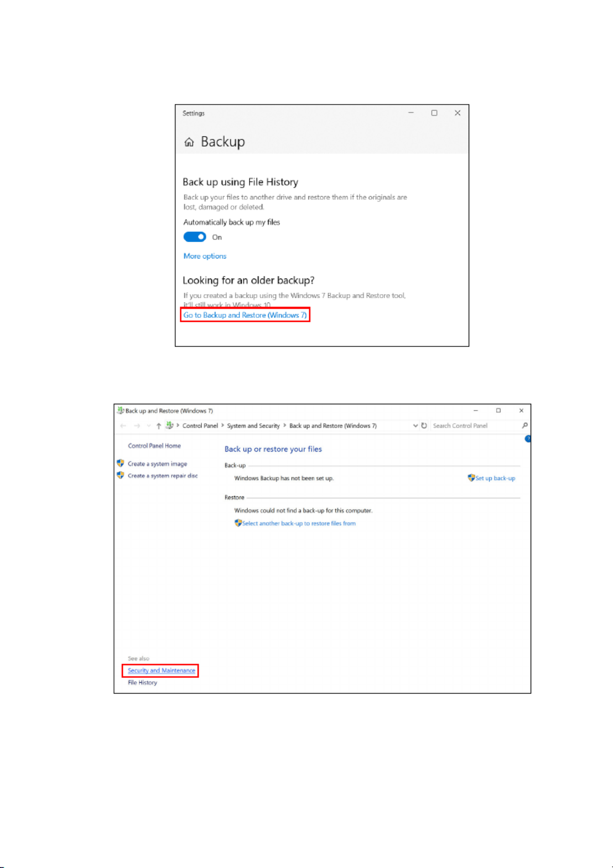Close the Back up and Restore window

click(x=521, y=410)
